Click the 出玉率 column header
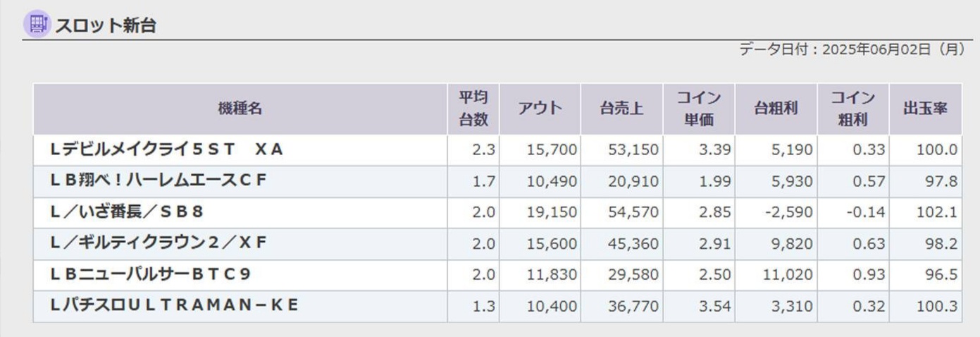 [925, 109]
